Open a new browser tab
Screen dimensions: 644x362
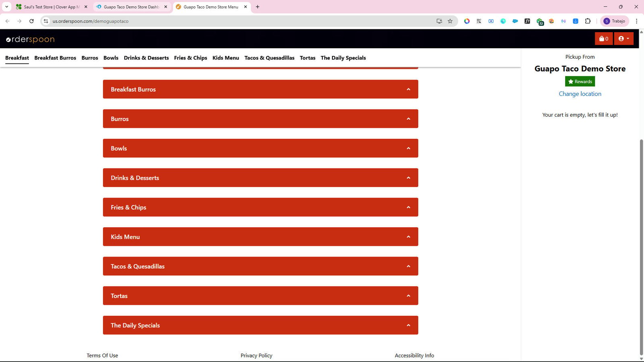[258, 7]
